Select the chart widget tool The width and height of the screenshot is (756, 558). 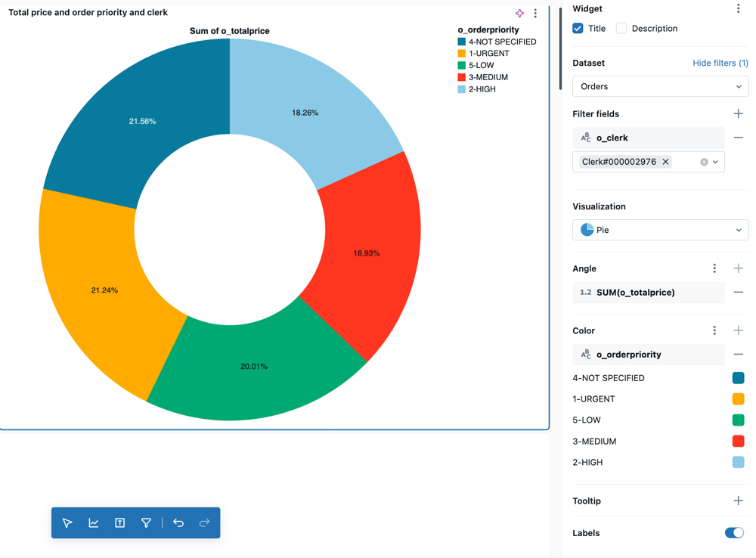94,522
